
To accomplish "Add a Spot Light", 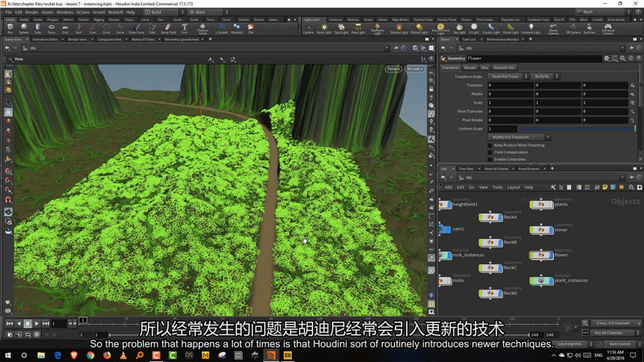I will [x=341, y=29].
